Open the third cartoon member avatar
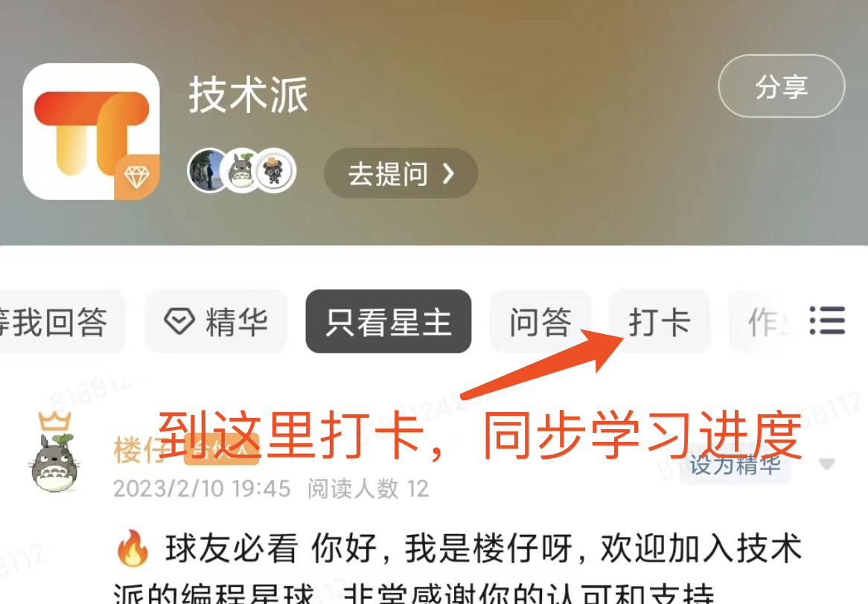This screenshot has height=604, width=868. pyautogui.click(x=275, y=170)
